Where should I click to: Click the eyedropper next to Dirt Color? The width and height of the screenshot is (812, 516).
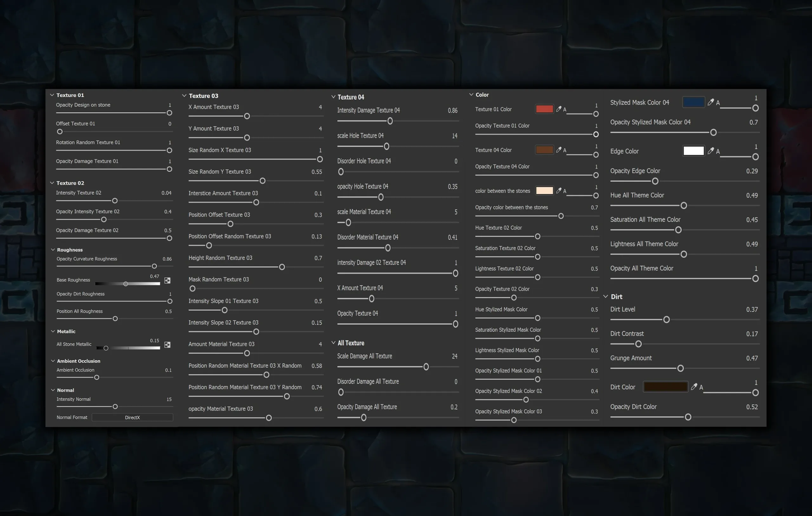pyautogui.click(x=694, y=387)
